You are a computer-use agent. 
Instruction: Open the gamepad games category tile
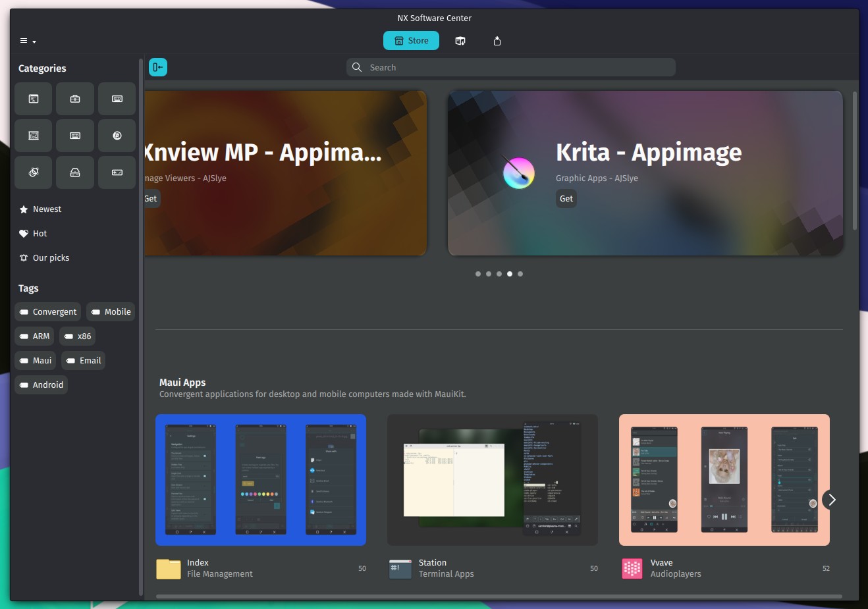pyautogui.click(x=117, y=172)
